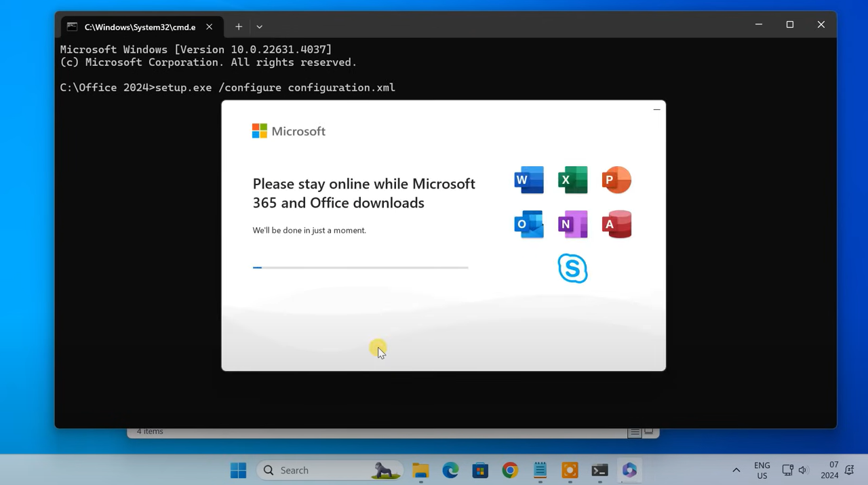Click the Microsoft Corporation copyright line
The image size is (868, 485).
tap(208, 62)
